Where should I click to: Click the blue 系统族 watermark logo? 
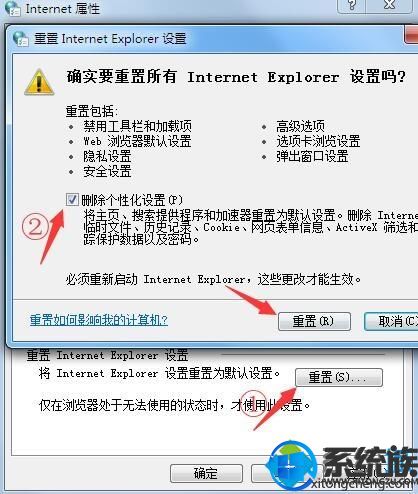(291, 466)
